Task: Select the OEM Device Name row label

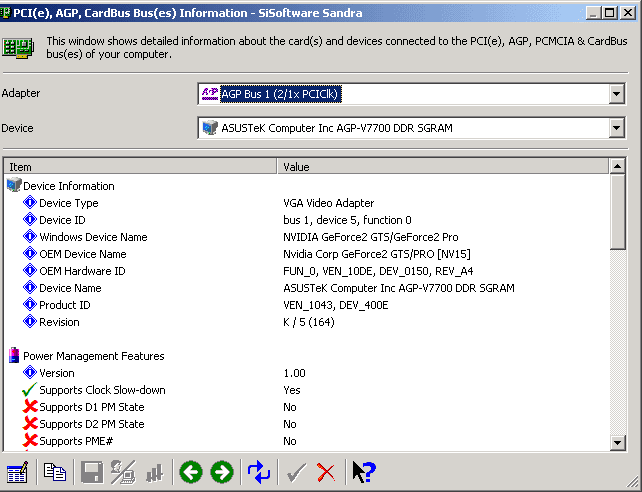Action: tap(83, 254)
